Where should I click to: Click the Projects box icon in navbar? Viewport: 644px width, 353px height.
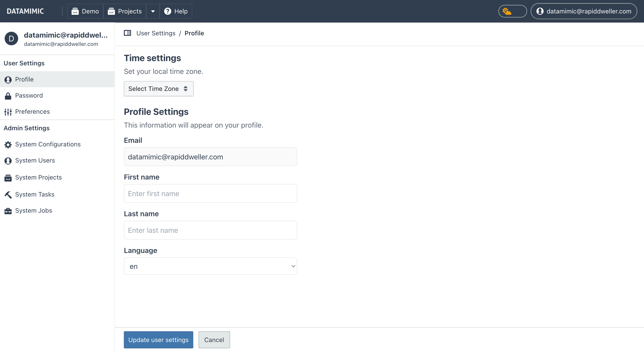(111, 11)
